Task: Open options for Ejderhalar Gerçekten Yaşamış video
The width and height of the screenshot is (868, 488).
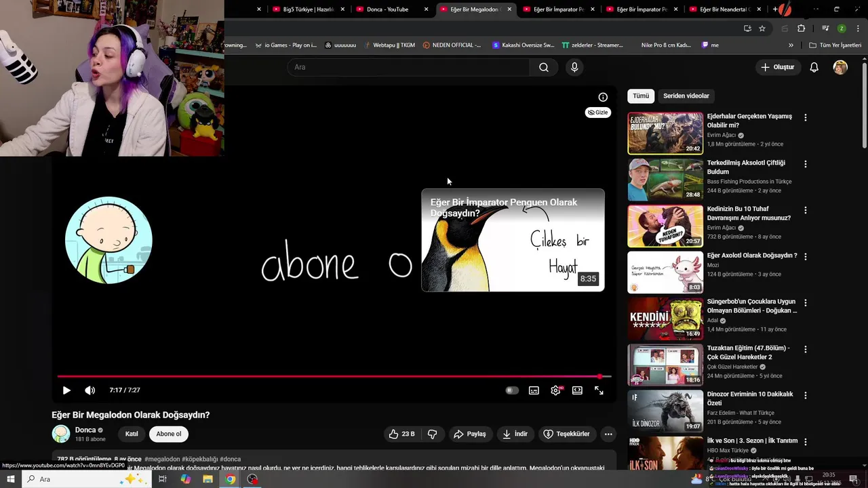Action: click(805, 118)
